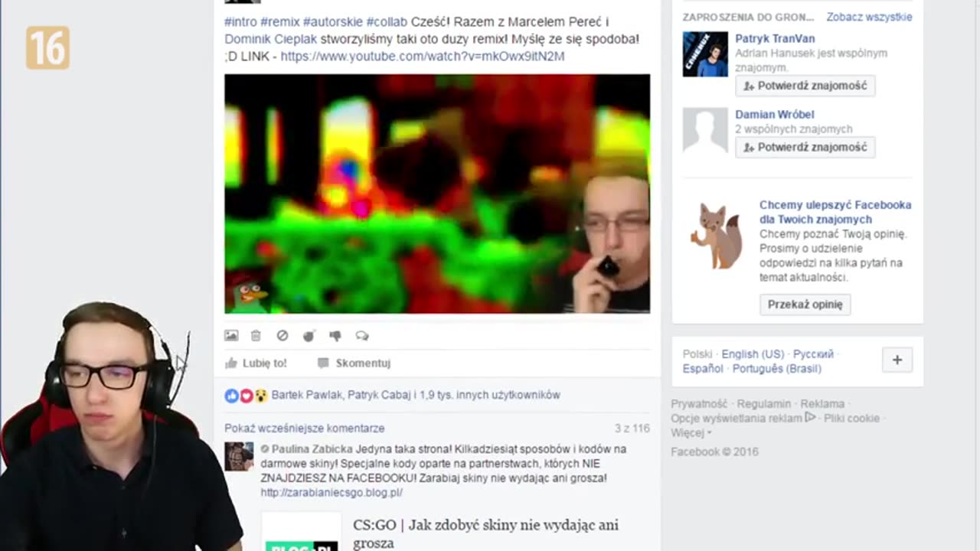The height and width of the screenshot is (551, 980).
Task: Open Chcemy ulepszyć Facebooka survey heading
Action: tap(835, 212)
